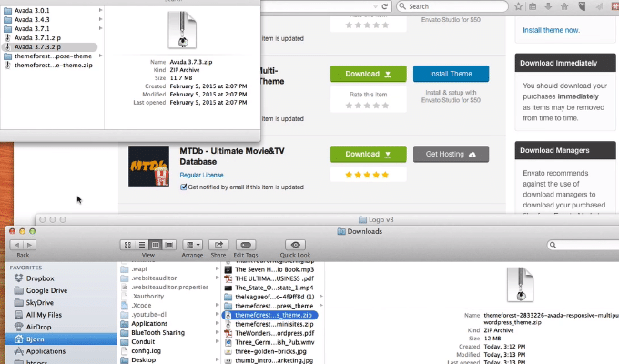Viewport: 619px width, 364px height.
Task: Expand the Avada 3.4.3 folder arrow
Action: (x=101, y=19)
